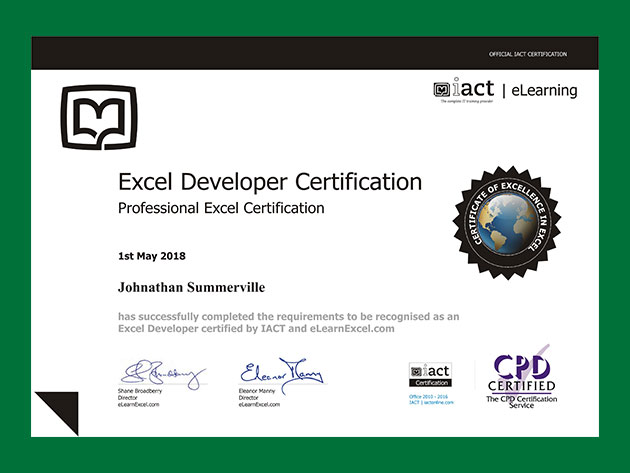Click the iact Certification badge
The image size is (630, 473).
[430, 375]
